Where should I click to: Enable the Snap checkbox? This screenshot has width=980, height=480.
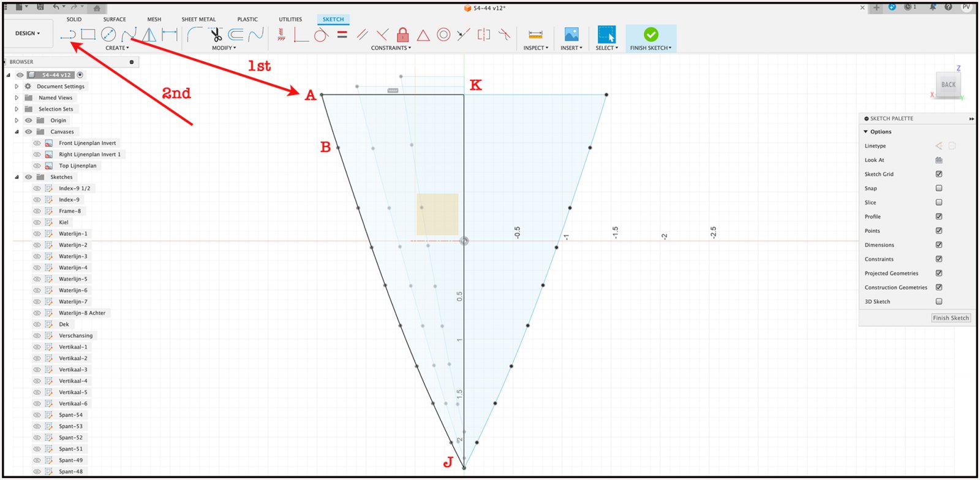[939, 188]
